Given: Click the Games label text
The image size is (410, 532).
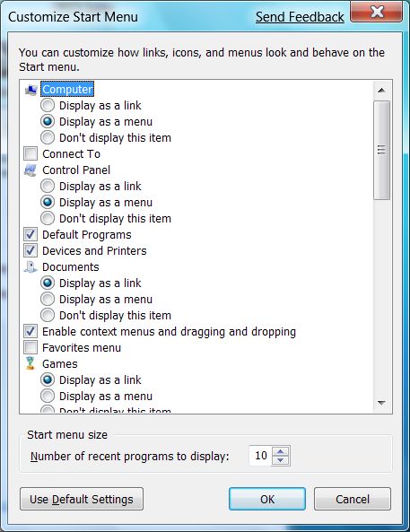Looking at the screenshot, I should click(x=60, y=364).
